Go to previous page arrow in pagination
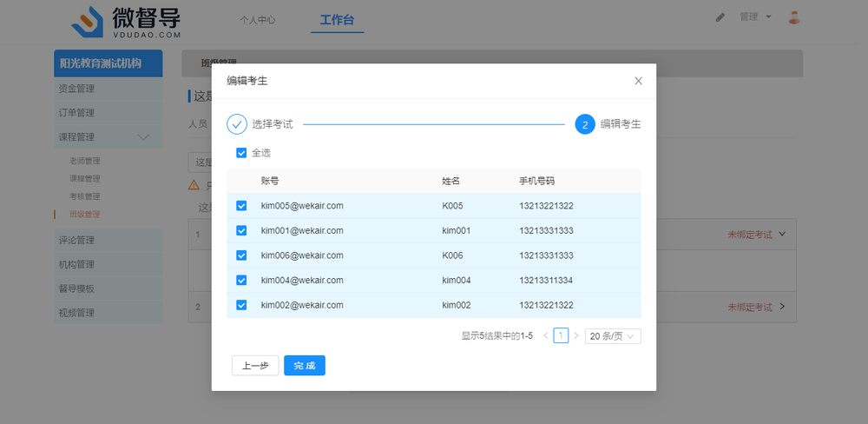The height and width of the screenshot is (424, 868). pyautogui.click(x=546, y=336)
